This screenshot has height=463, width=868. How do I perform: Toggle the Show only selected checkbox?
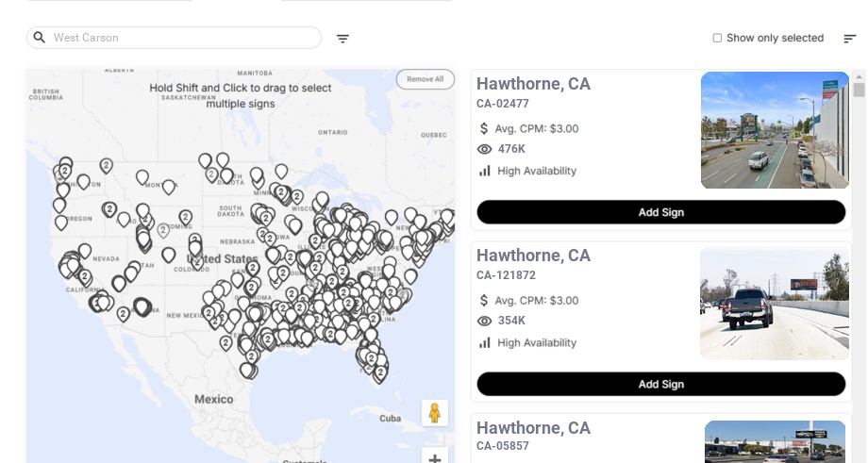[717, 39]
